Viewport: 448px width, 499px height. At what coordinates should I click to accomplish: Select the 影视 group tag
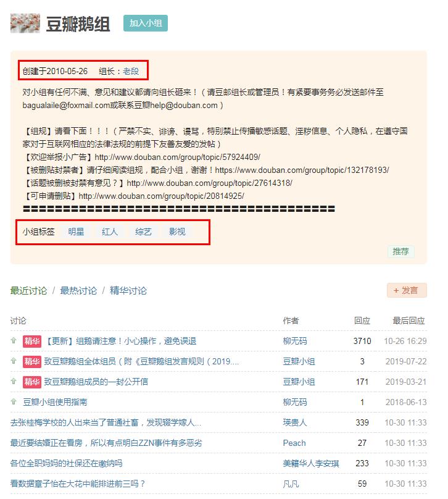(177, 232)
